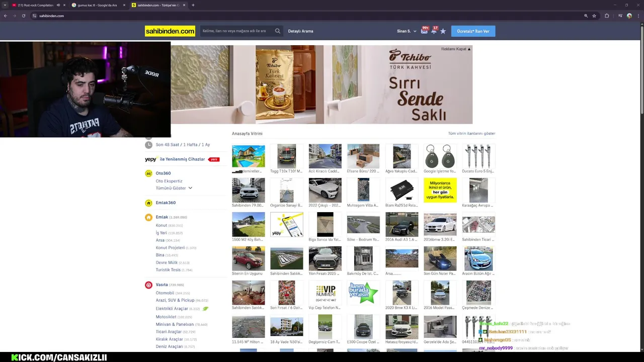The width and height of the screenshot is (644, 362).
Task: Open the Elektrikli Araçlar category
Action: (x=172, y=309)
